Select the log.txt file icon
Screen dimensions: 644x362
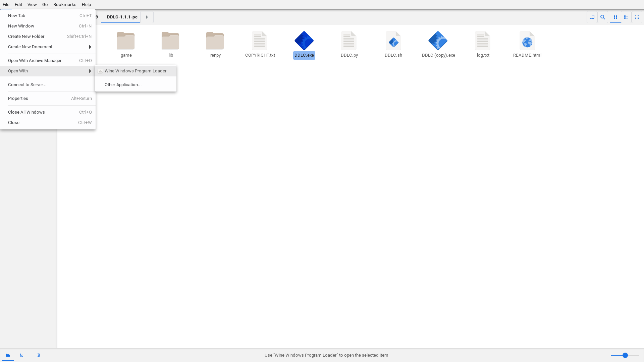tap(483, 41)
